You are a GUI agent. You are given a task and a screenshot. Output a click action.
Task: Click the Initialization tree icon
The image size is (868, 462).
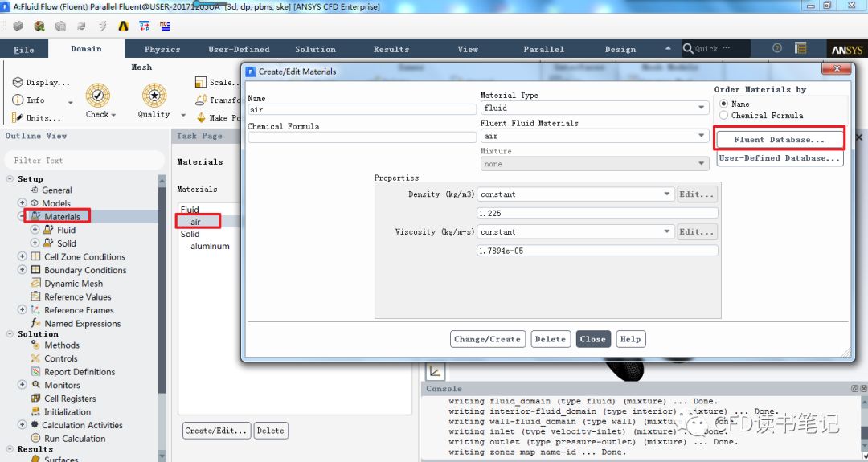coord(35,411)
